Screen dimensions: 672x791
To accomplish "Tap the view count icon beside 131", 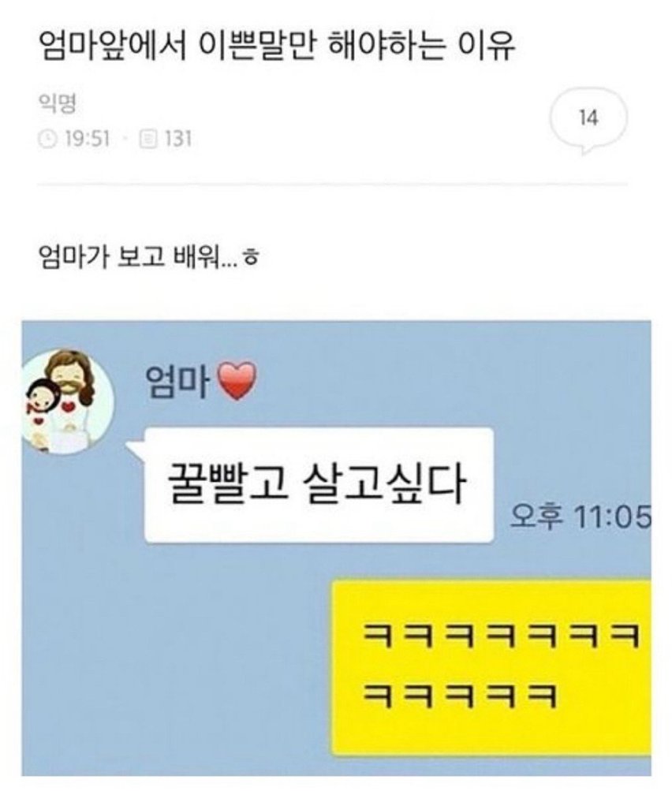I will (148, 139).
